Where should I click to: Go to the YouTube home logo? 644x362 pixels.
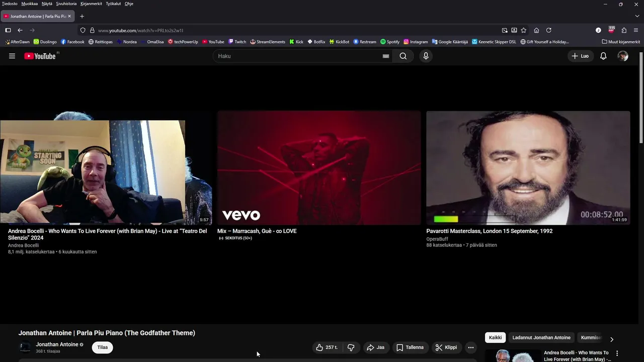40,56
